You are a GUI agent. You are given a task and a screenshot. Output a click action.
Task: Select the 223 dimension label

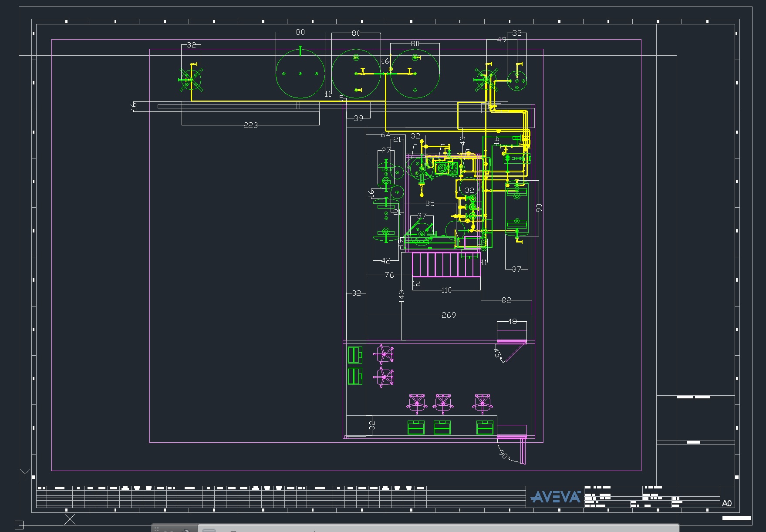(x=250, y=125)
